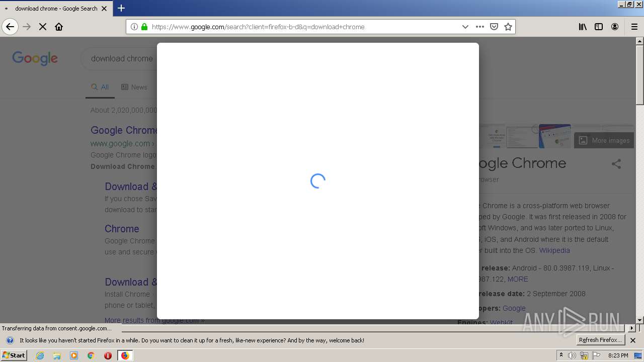Viewport: 644px width, 362px height.
Task: Show hidden system tray icons arrow
Action: [561, 355]
